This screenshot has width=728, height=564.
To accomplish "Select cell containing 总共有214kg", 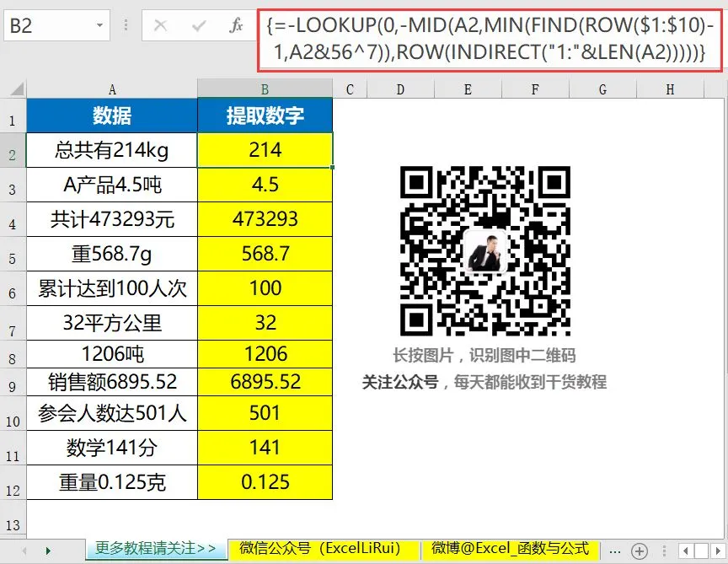I will (112, 150).
